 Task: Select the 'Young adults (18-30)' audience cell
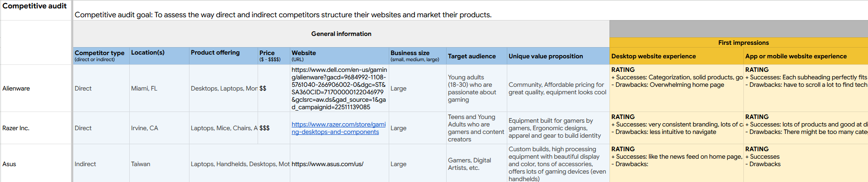click(476, 88)
